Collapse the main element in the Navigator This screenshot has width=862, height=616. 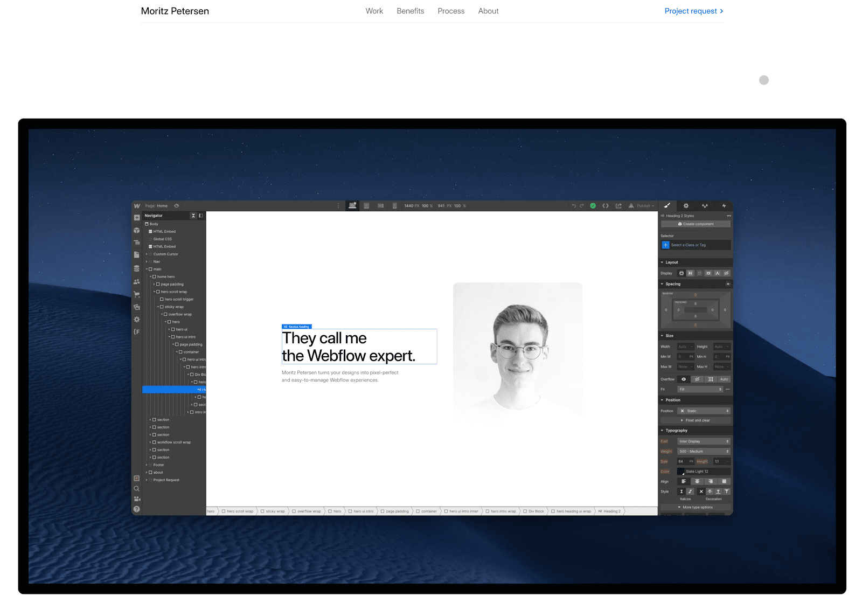pyautogui.click(x=146, y=269)
